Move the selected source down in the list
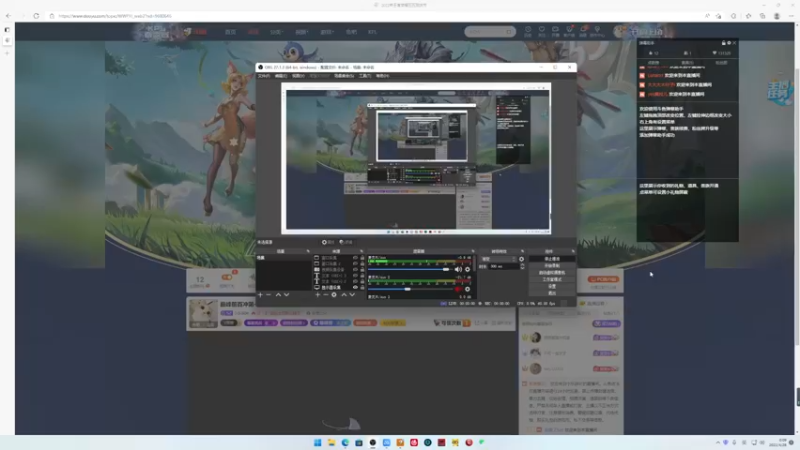This screenshot has width=800, height=450. [352, 295]
